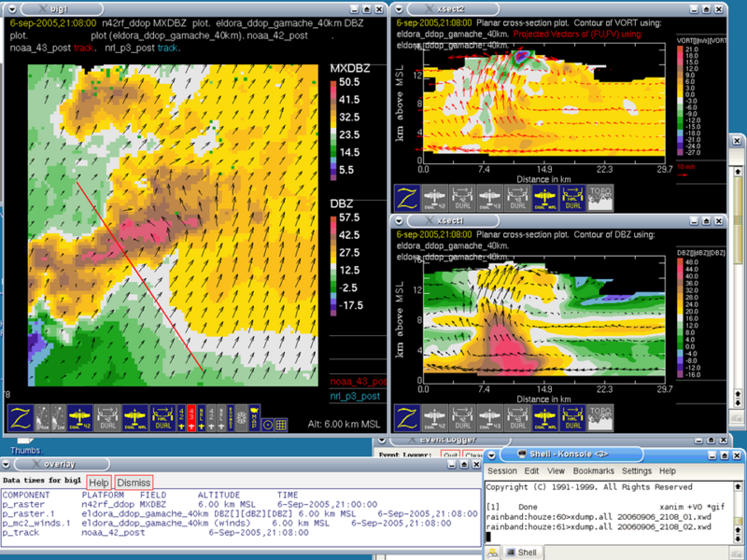The width and height of the screenshot is (747, 560).
Task: Open the xsect1 window menu arrow
Action: (x=398, y=218)
